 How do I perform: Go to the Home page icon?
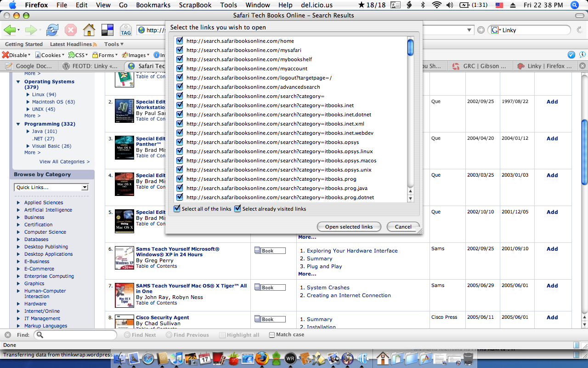click(89, 30)
